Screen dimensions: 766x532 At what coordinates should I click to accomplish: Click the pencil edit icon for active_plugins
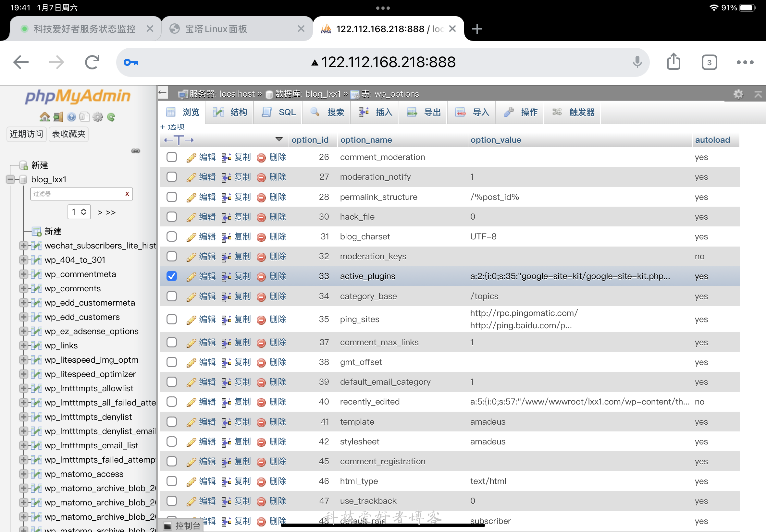[191, 277]
